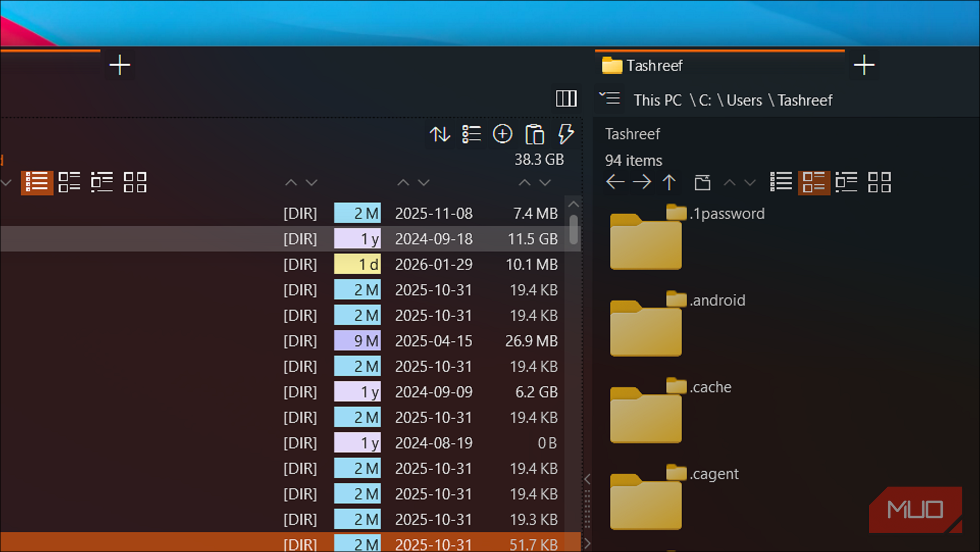Click Tashreef in breadcrumb path
This screenshot has height=552, width=980.
click(x=805, y=100)
